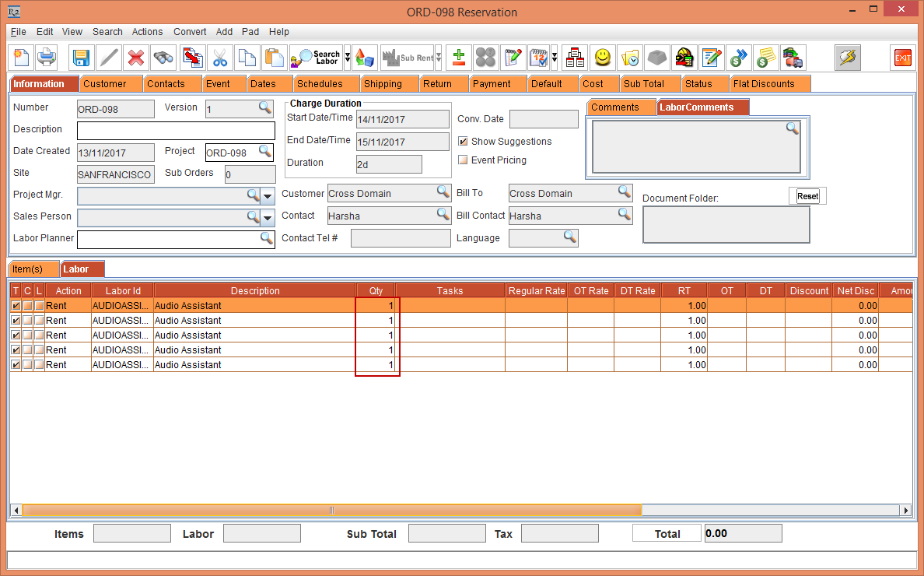
Task: Open Bill To lookup magnifier
Action: click(x=625, y=191)
